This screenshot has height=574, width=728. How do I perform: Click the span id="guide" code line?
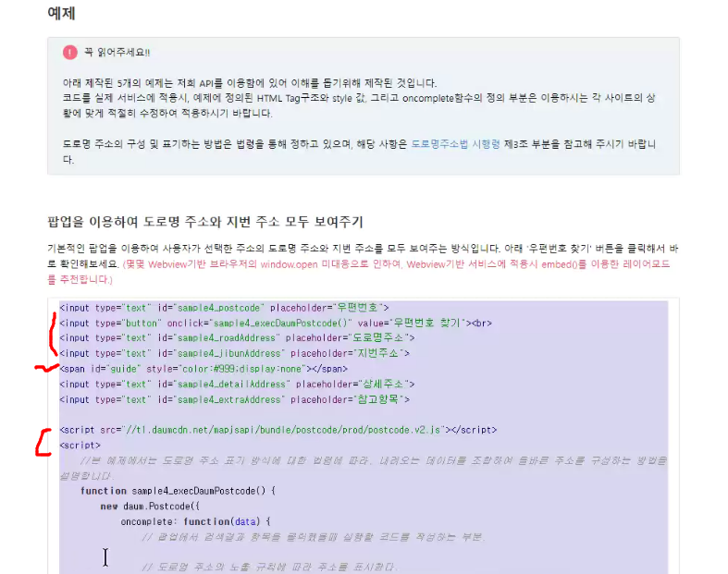coord(204,369)
